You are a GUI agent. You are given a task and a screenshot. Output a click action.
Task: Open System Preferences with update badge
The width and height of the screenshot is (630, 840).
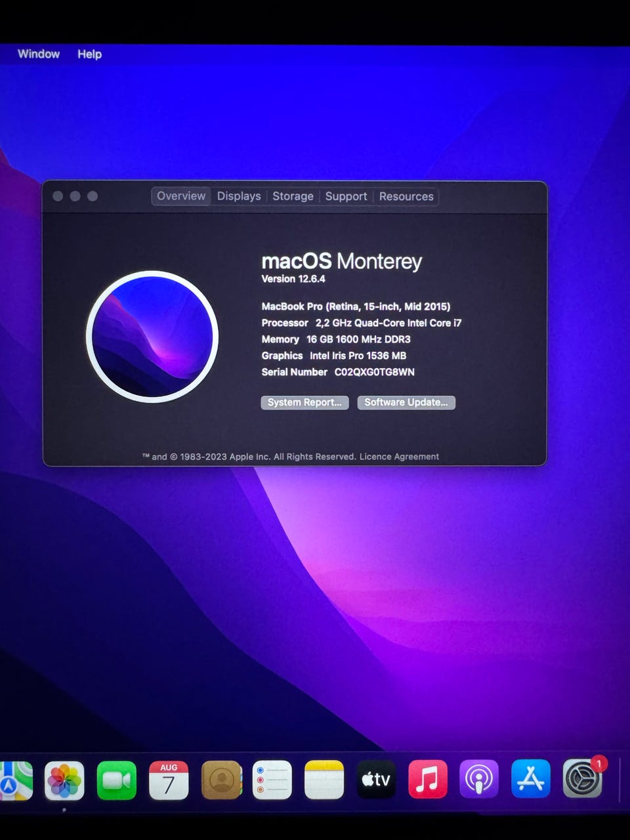[583, 778]
